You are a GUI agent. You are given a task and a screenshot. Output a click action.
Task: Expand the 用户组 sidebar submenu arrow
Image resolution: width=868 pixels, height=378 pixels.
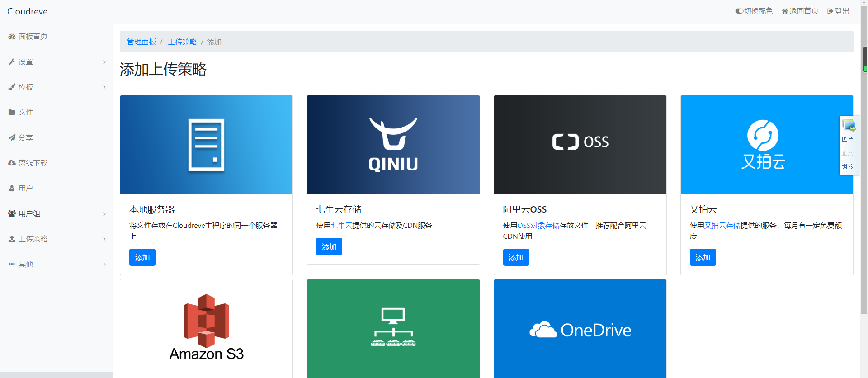pos(104,214)
